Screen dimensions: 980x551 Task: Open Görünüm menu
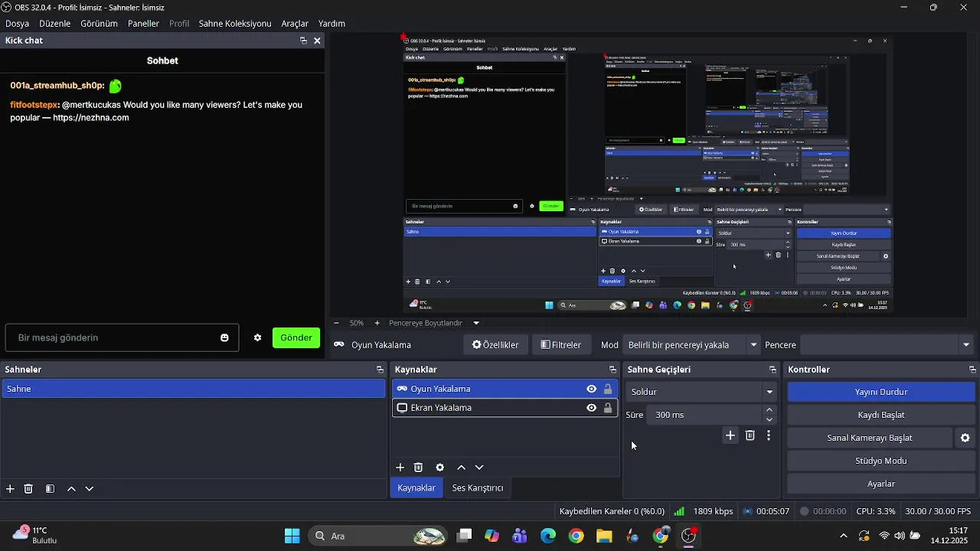click(99, 24)
